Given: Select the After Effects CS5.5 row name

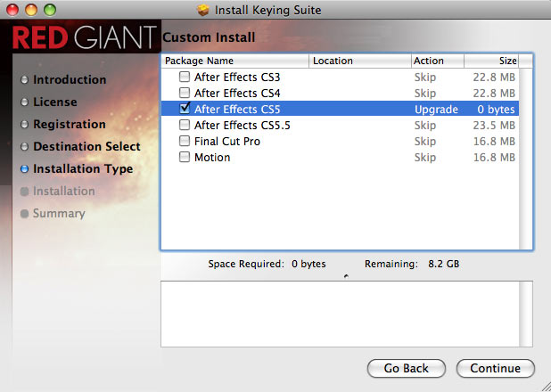Looking at the screenshot, I should [x=243, y=126].
